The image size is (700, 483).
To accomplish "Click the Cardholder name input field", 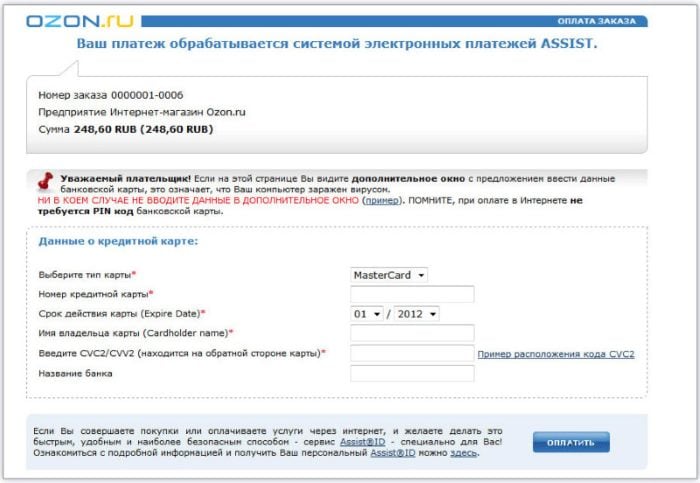I will pyautogui.click(x=412, y=333).
